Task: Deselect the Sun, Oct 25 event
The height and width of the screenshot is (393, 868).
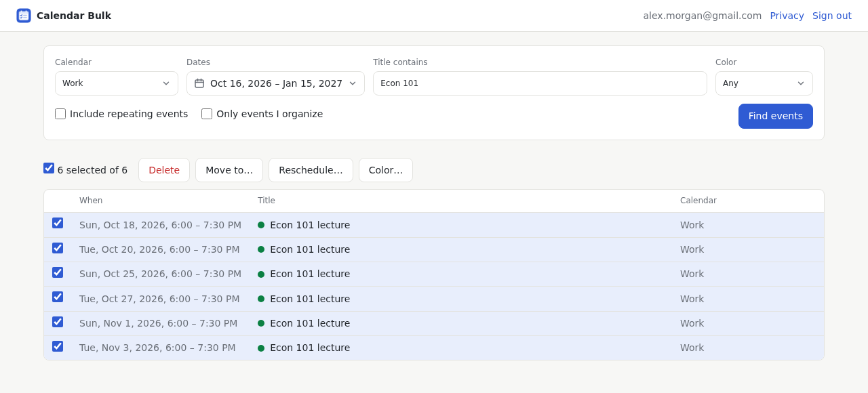Action: tap(58, 272)
